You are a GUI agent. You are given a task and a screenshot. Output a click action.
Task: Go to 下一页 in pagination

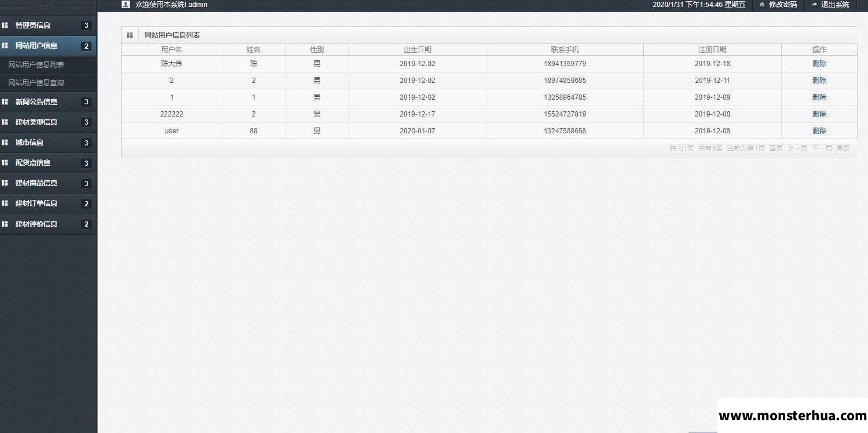tap(822, 148)
